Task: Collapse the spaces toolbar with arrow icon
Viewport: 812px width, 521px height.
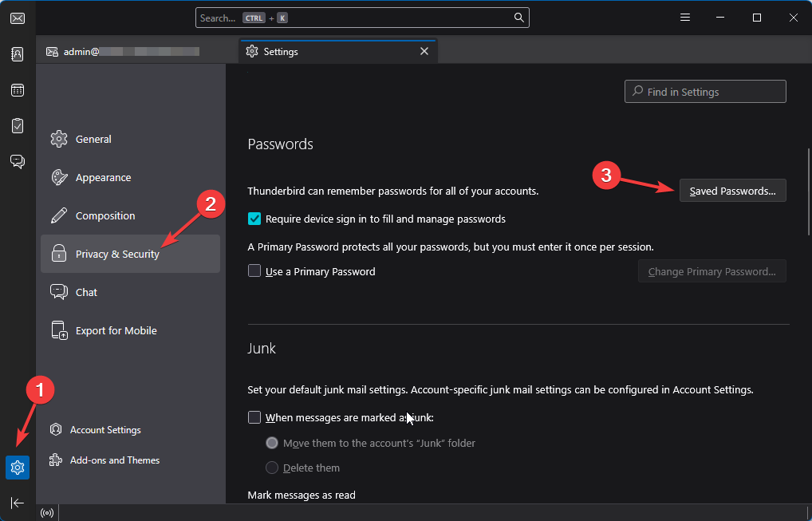Action: coord(17,503)
